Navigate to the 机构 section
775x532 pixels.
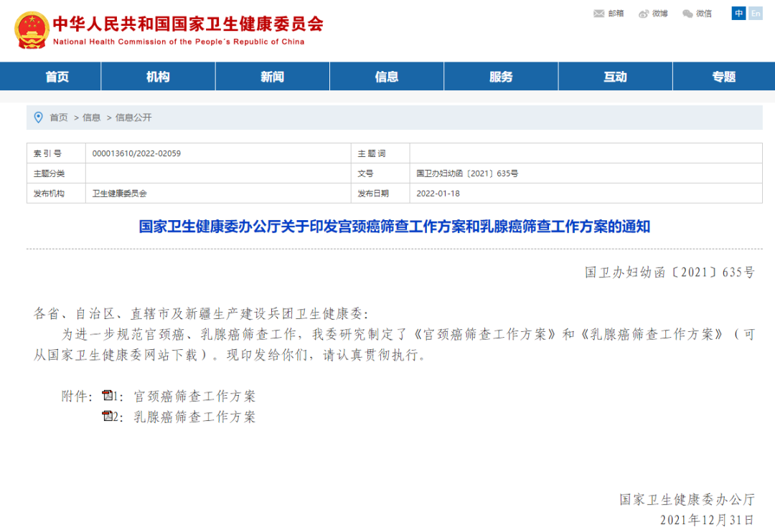(x=158, y=76)
